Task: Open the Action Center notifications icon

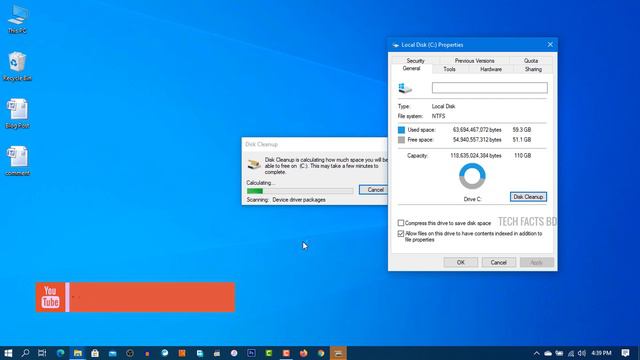Action: coord(626,353)
